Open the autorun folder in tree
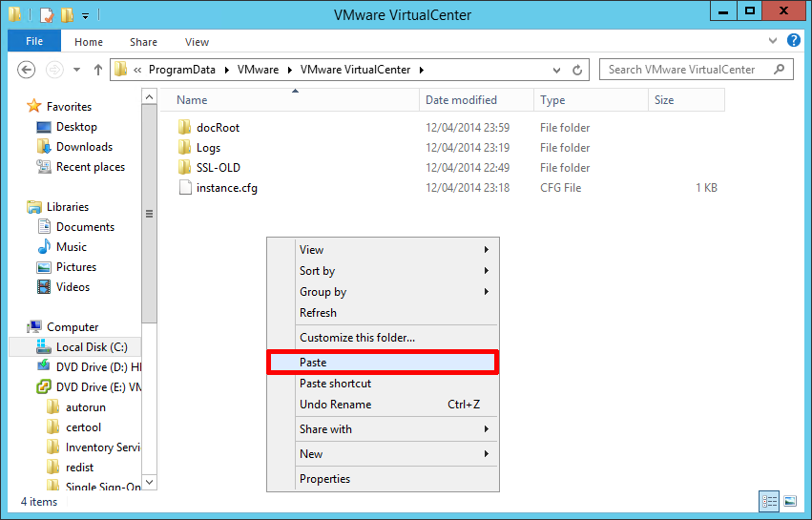Viewport: 812px width, 520px height. [86, 407]
